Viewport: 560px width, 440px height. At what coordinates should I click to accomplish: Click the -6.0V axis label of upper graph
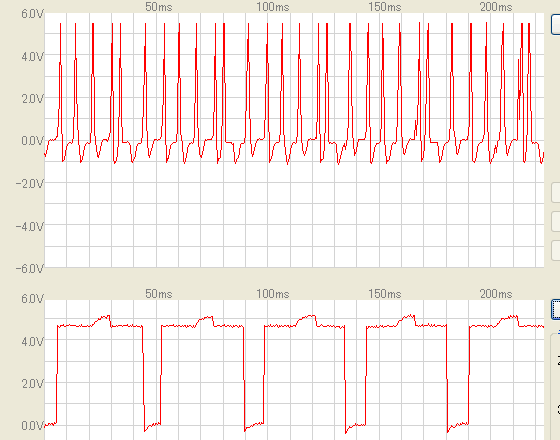point(30,268)
